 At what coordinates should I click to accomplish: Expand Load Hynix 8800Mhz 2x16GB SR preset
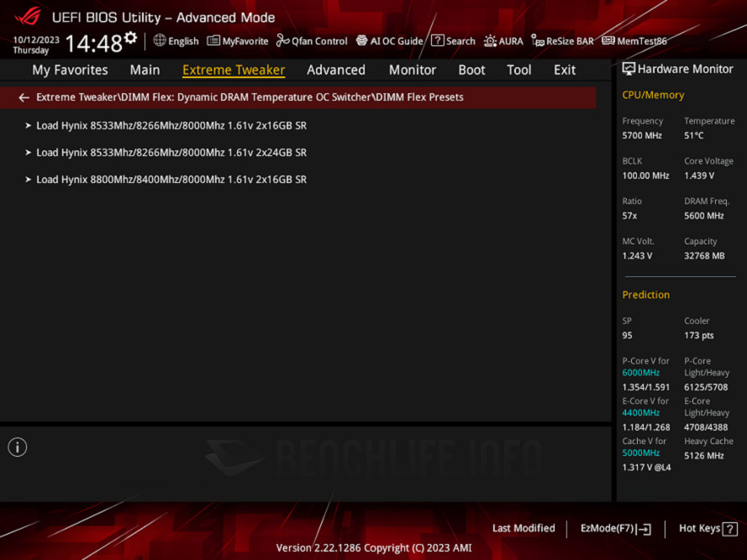pyautogui.click(x=171, y=179)
